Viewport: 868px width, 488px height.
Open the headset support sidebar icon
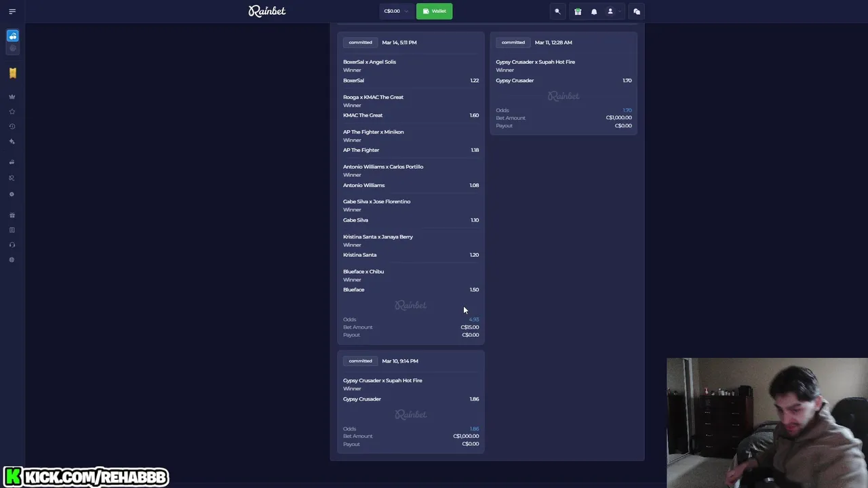(x=12, y=245)
